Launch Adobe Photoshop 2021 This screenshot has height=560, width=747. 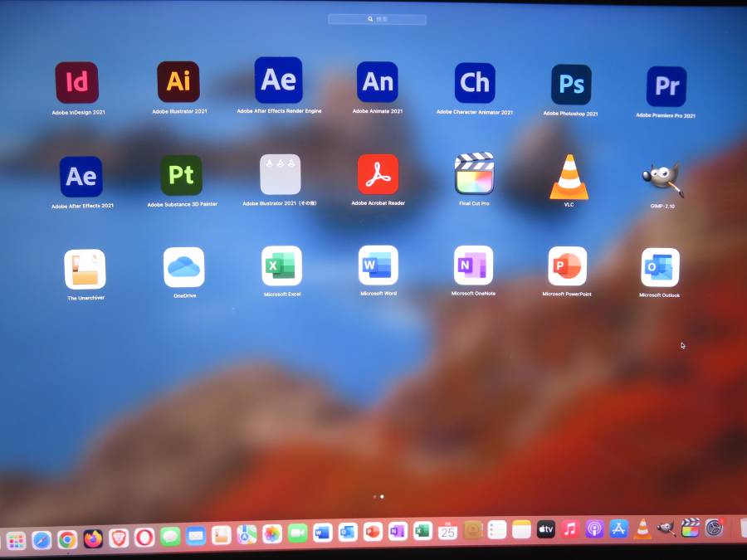(571, 85)
